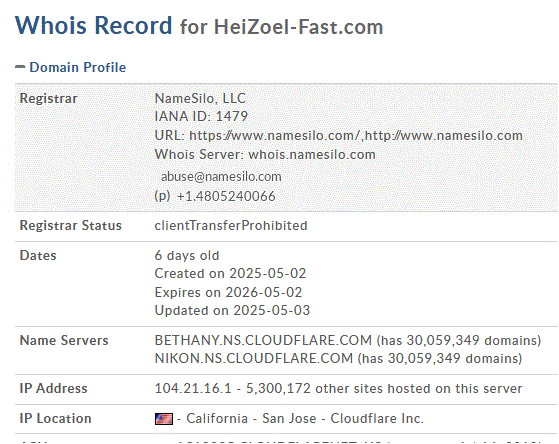The image size is (559, 444).
Task: Click the phone number +1.4805240066
Action: tap(226, 196)
